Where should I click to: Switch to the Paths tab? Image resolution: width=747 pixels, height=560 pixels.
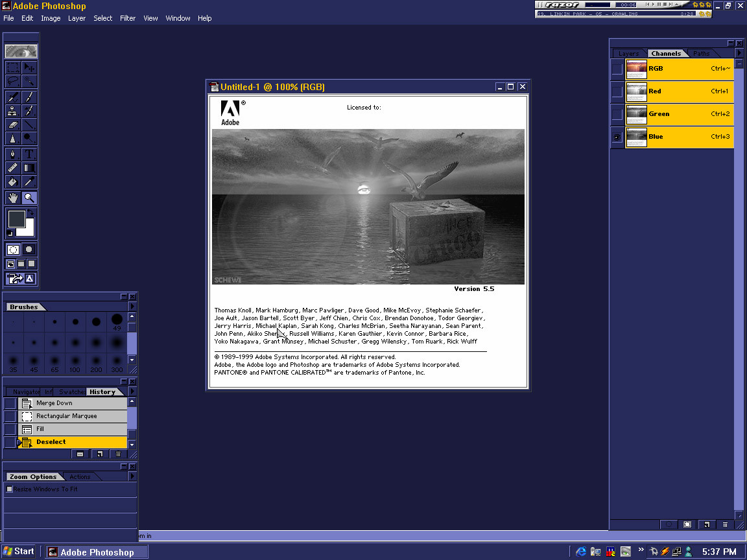pos(701,53)
